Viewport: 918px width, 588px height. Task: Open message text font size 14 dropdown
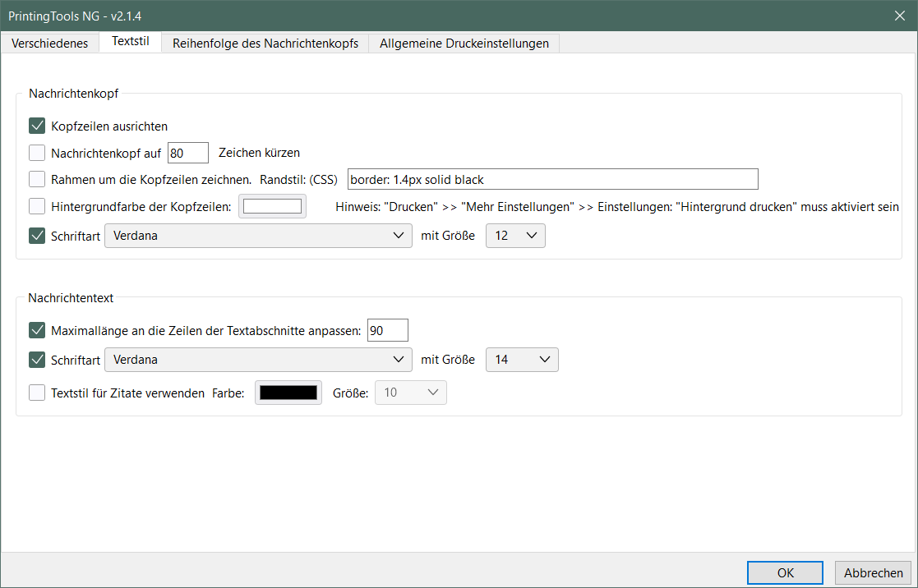click(x=522, y=360)
